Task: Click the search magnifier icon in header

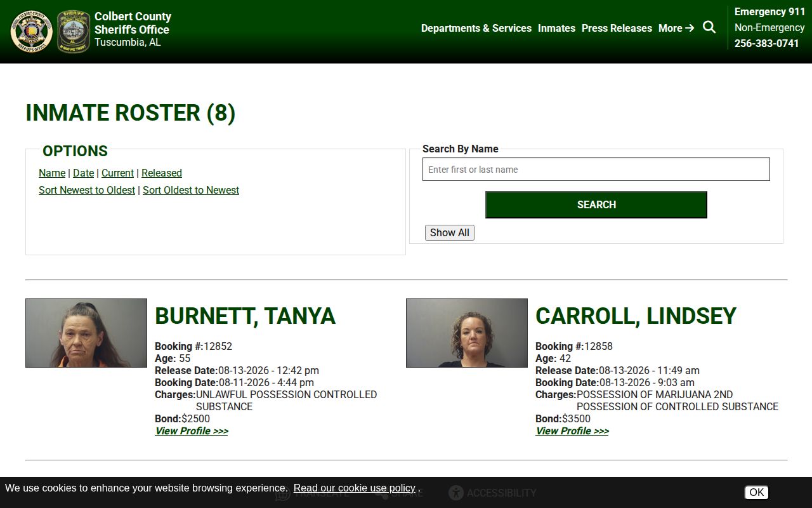Action: 709,27
